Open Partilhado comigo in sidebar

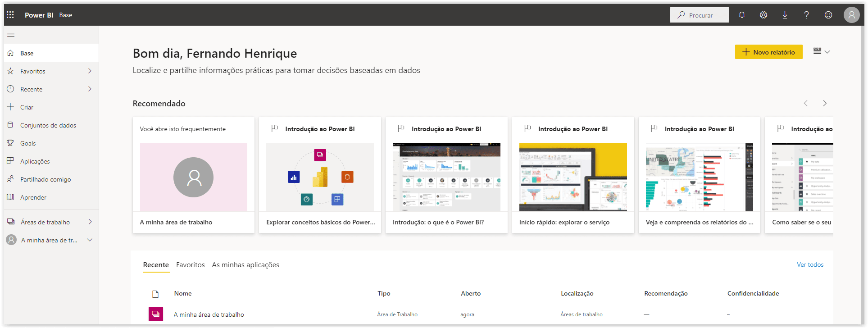(x=51, y=179)
